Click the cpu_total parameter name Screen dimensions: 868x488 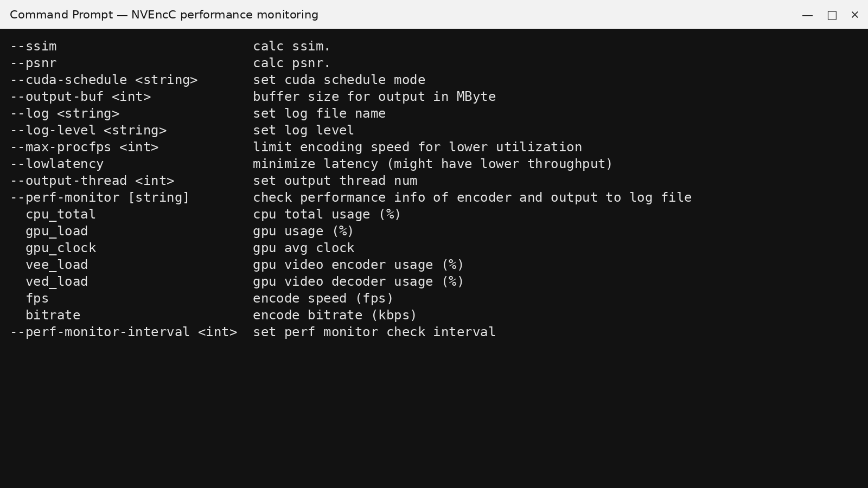61,215
